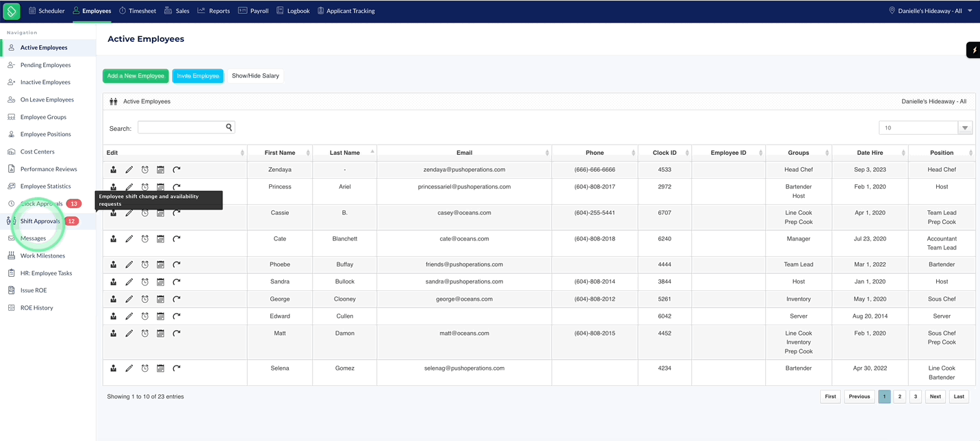Screen dimensions: 980x441
Task: Click the alarm clock icon in Zendaya's row
Action: [145, 169]
